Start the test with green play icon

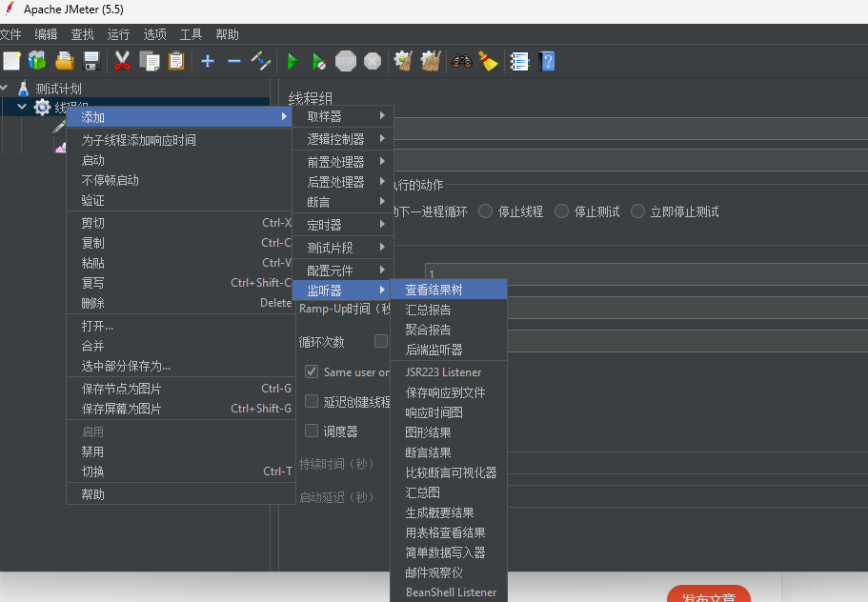[x=293, y=61]
